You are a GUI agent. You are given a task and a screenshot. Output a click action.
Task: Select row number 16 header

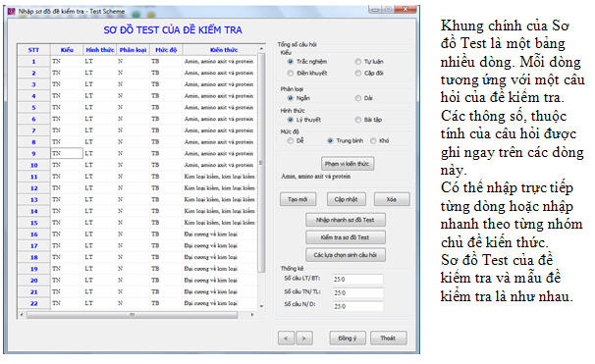pyautogui.click(x=33, y=234)
